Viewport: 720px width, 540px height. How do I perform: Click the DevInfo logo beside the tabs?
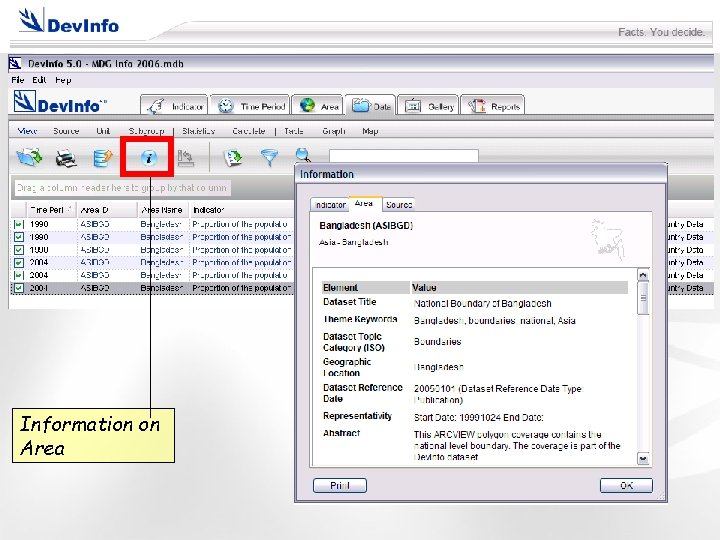click(60, 102)
